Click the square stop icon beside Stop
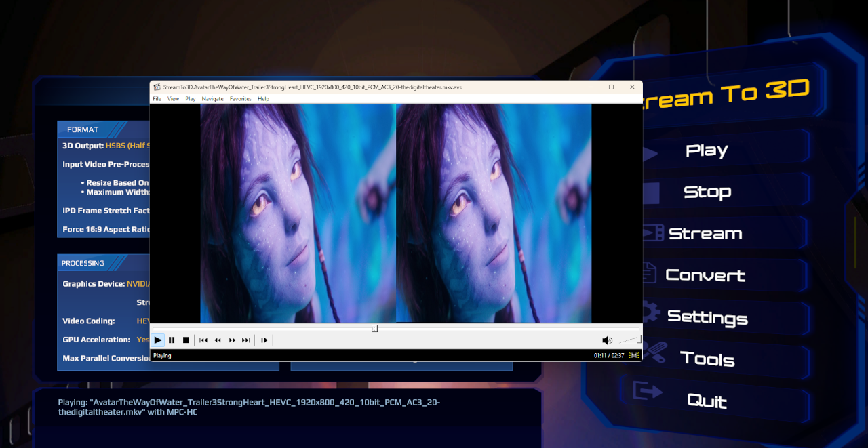The image size is (868, 448). point(650,193)
